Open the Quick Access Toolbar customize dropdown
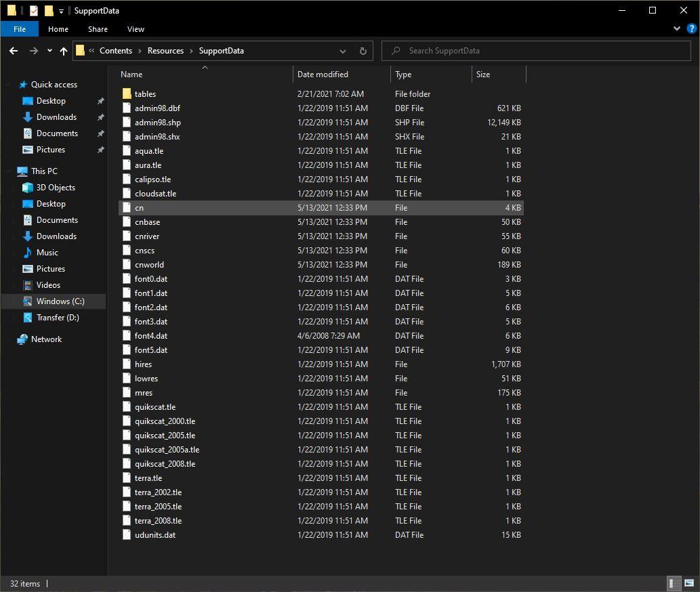The height and width of the screenshot is (592, 700). (x=61, y=11)
